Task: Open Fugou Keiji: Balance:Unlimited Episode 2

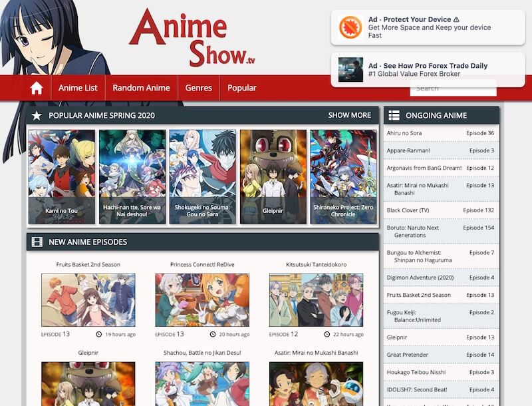Action: click(441, 316)
